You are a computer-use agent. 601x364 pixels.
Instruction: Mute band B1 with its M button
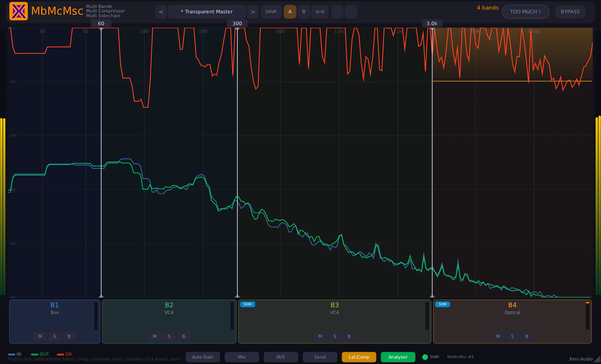[x=40, y=336]
